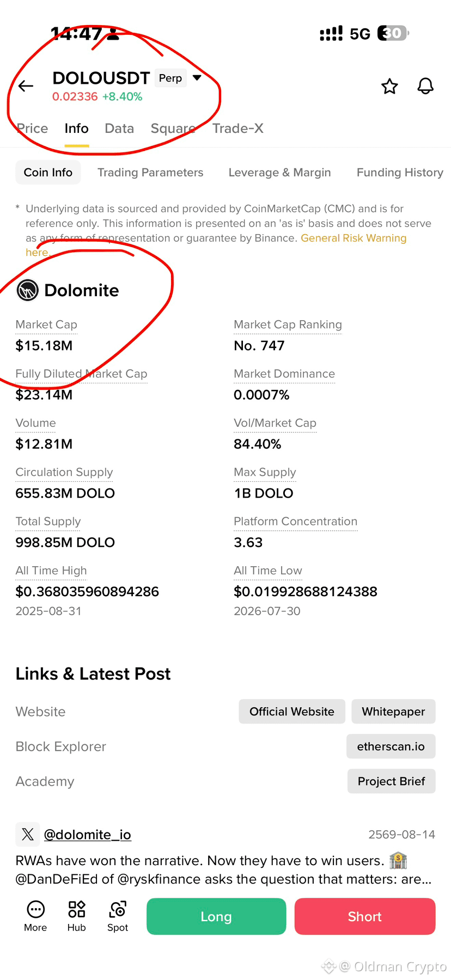Expand the DOLOUSDT Perp pair dropdown
451x980 pixels.
(197, 78)
